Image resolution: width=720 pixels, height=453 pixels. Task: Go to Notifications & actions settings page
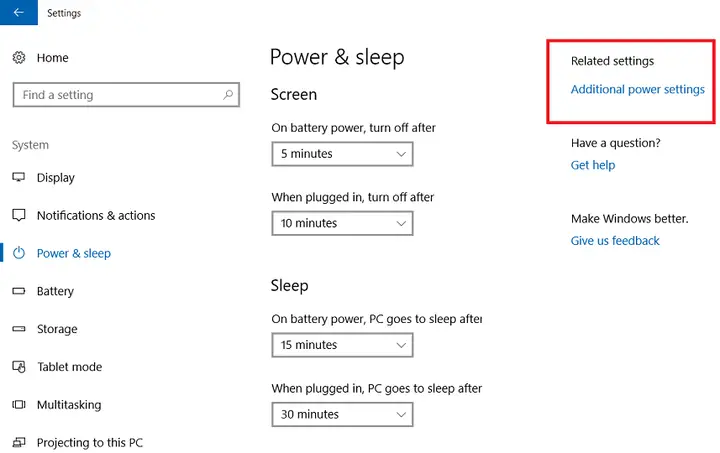(x=96, y=215)
